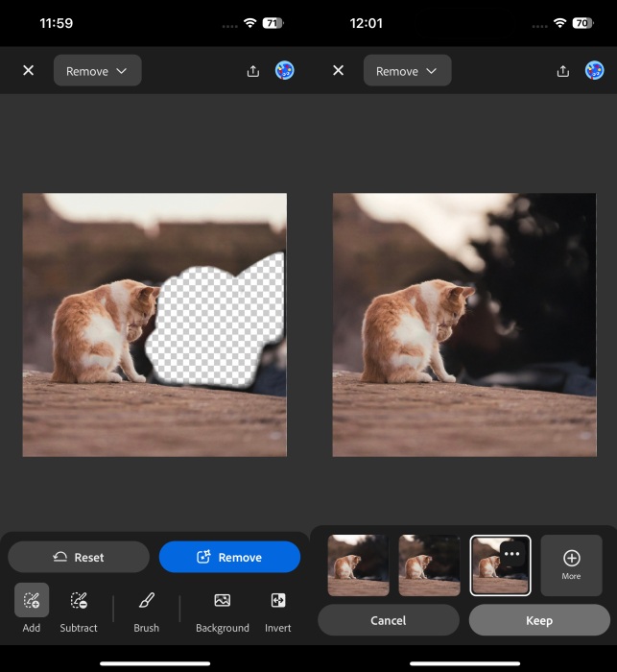Select the Background option
The width and height of the screenshot is (617, 672).
(223, 609)
